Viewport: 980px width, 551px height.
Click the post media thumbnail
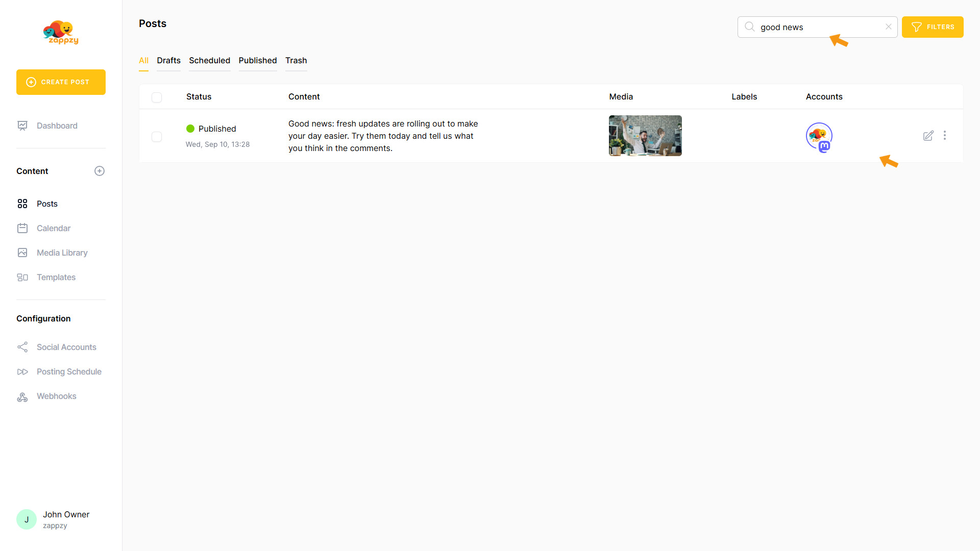[x=645, y=136]
